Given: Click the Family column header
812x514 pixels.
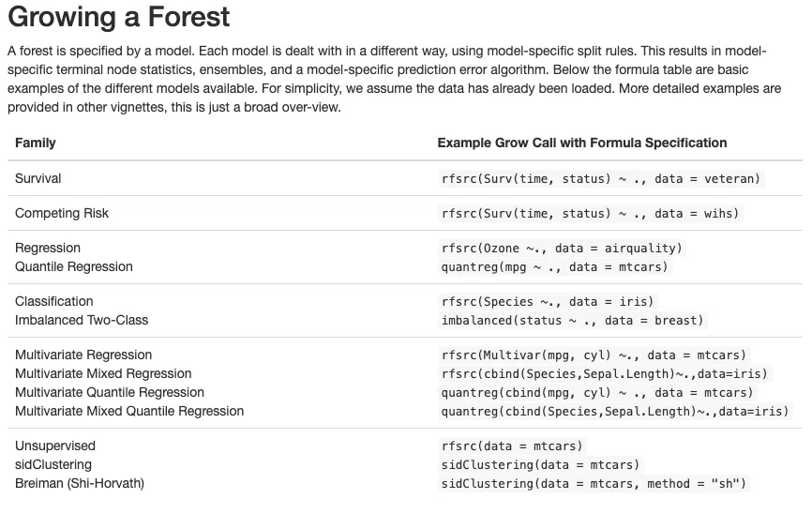Looking at the screenshot, I should (x=36, y=143).
